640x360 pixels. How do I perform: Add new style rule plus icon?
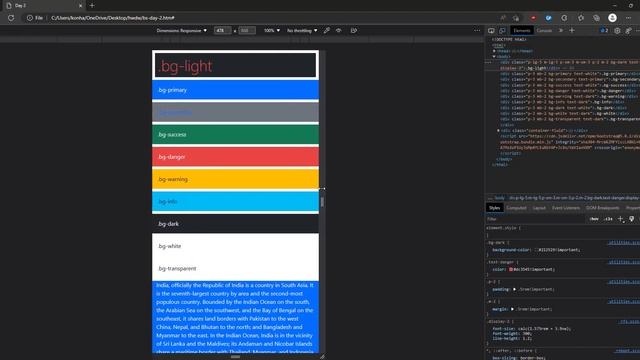[x=620, y=219]
